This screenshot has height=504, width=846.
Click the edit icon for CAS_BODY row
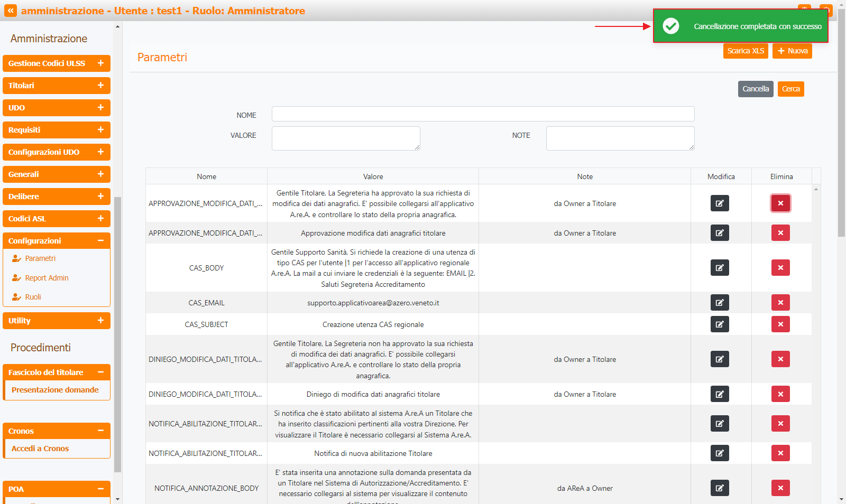click(x=720, y=268)
